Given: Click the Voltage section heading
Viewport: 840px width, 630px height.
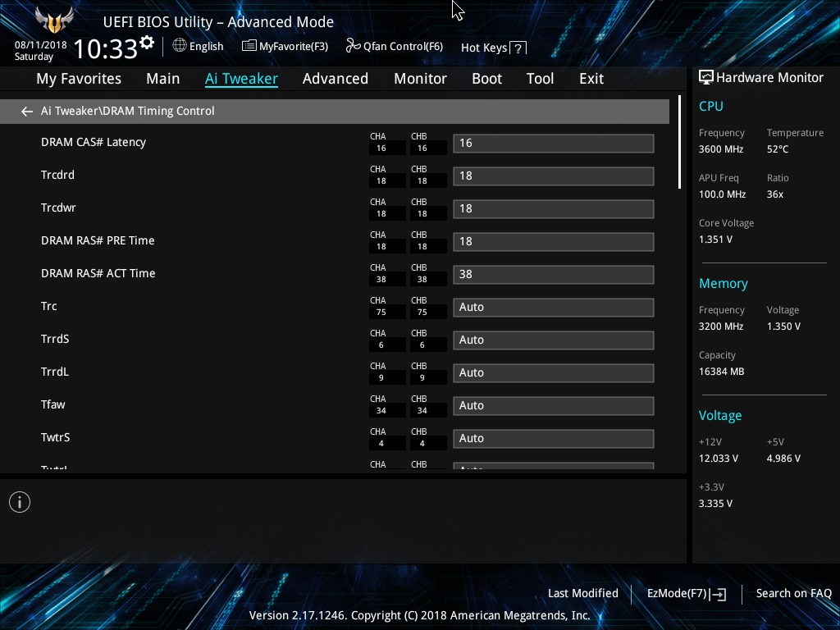Looking at the screenshot, I should tap(720, 416).
